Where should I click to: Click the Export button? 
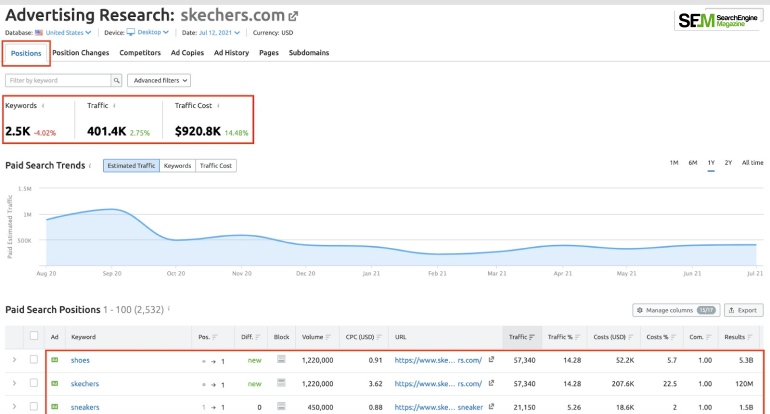pos(743,310)
